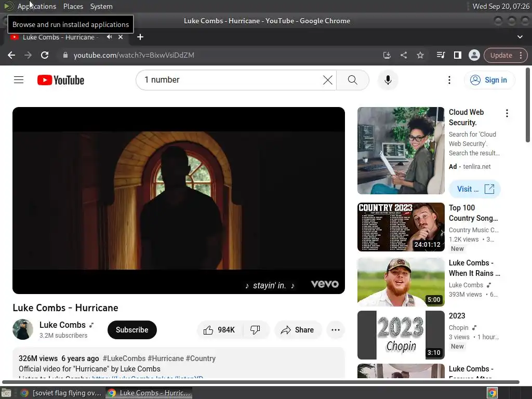The width and height of the screenshot is (532, 399).
Task: Open the Applications menu
Action: pyautogui.click(x=37, y=6)
